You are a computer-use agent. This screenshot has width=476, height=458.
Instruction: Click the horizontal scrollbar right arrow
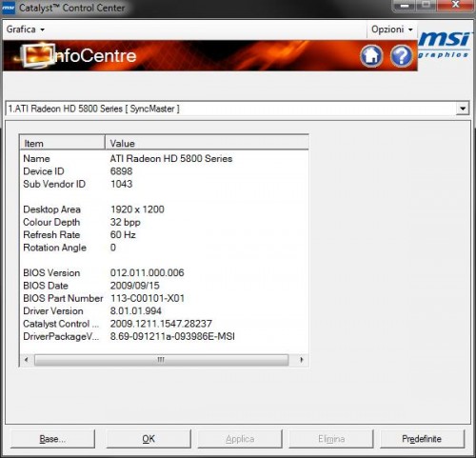pos(302,360)
